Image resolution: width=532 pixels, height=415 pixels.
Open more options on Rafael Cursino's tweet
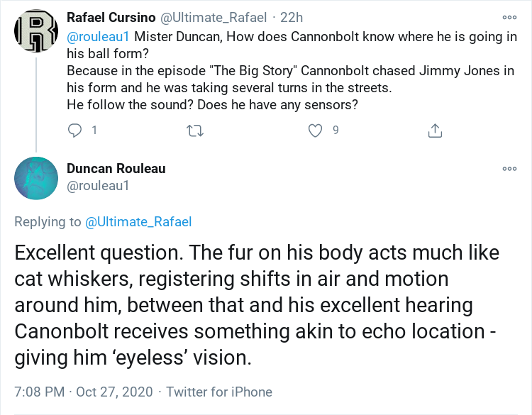tap(509, 17)
